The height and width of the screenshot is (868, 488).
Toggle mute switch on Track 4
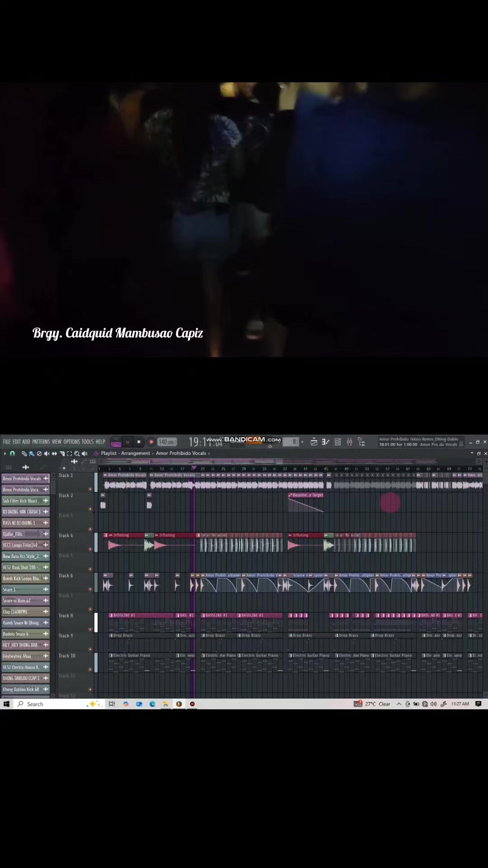[90, 549]
